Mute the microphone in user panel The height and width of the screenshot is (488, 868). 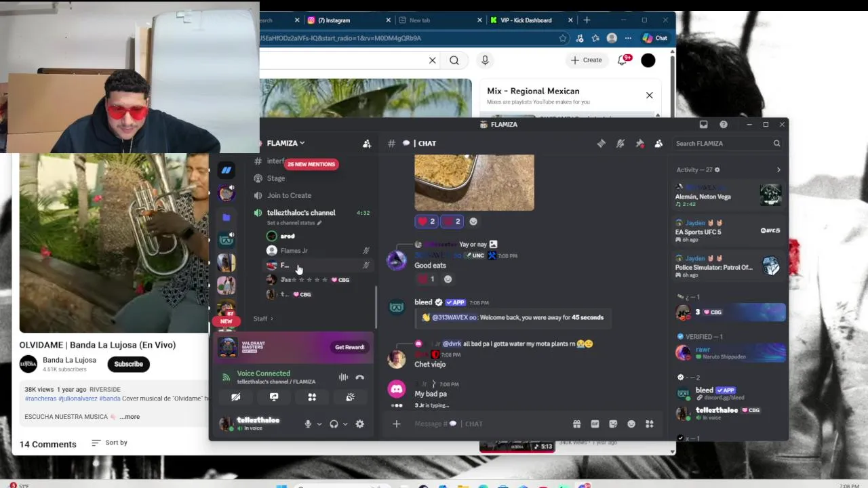coord(308,424)
